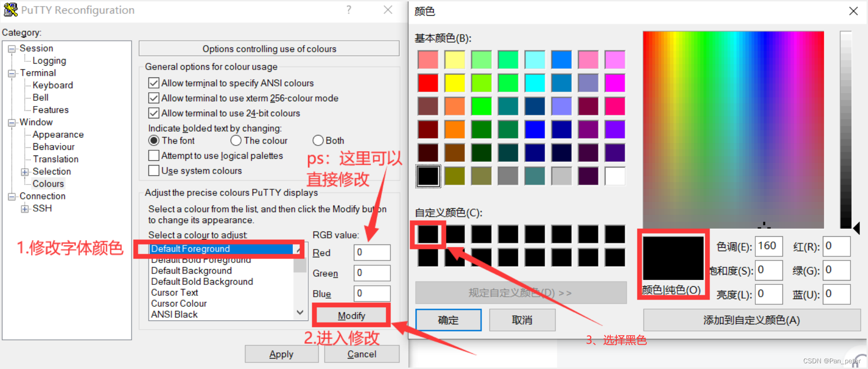Select the first custom colour slot
The image size is (868, 369).
428,234
